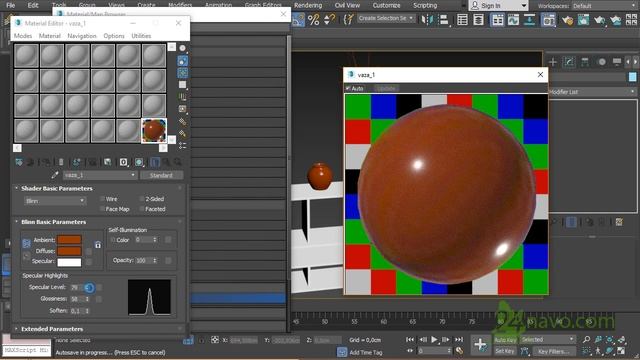Image resolution: width=640 pixels, height=360 pixels.
Task: Open the Workspaces Default dropdown
Action: coord(605,6)
